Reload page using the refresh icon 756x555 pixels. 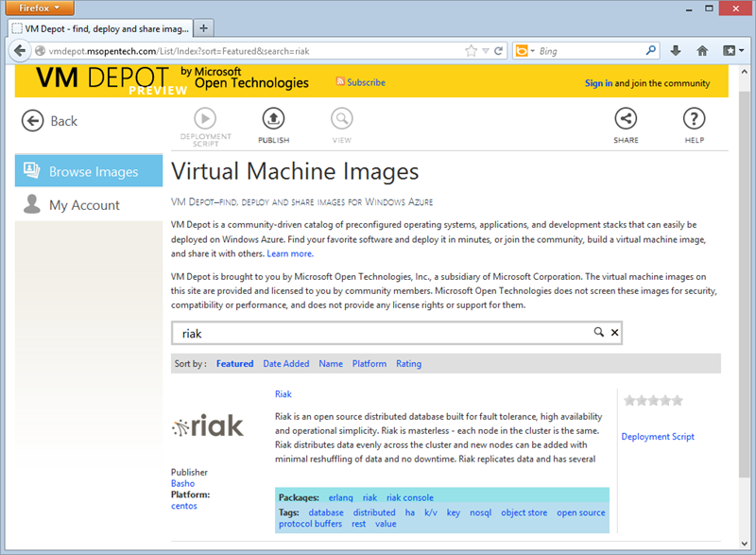coord(499,51)
